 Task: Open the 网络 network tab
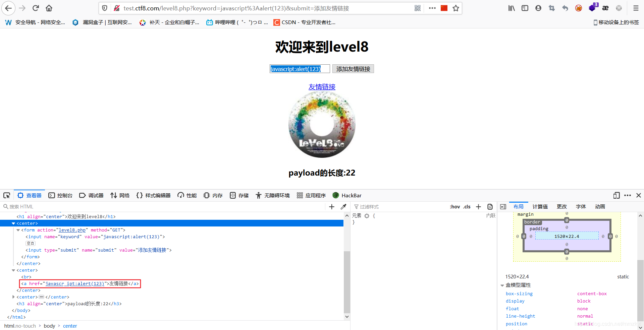(120, 195)
